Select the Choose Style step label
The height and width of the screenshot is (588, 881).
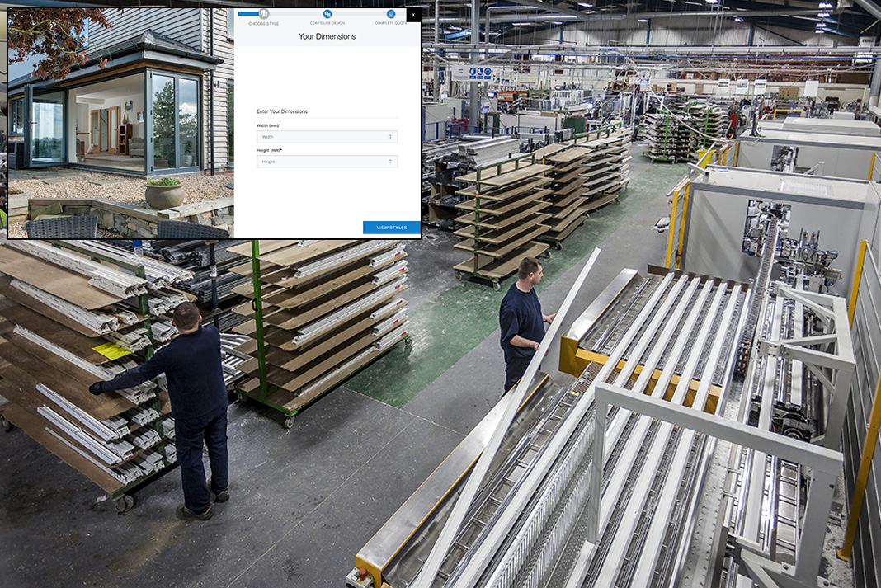coord(264,23)
